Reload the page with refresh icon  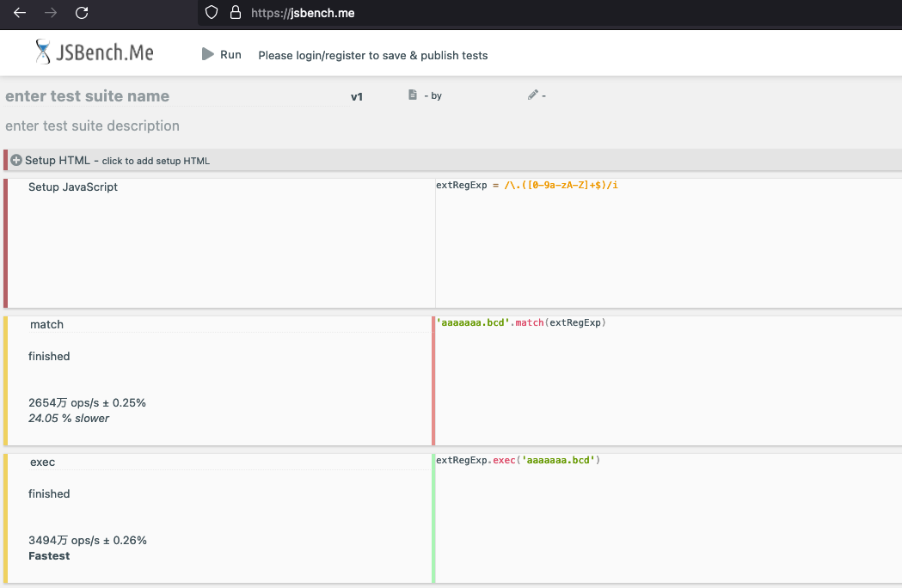[82, 13]
